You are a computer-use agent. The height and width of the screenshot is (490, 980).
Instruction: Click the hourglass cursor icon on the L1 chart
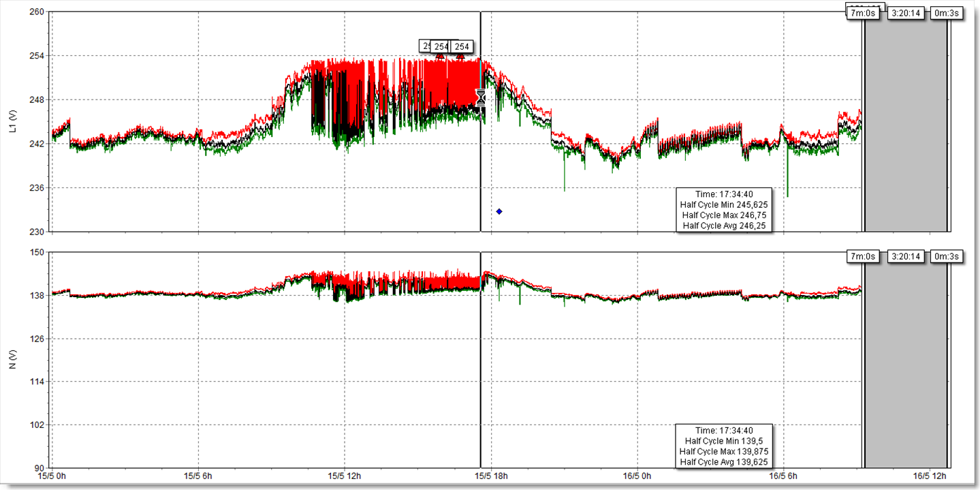pyautogui.click(x=481, y=97)
